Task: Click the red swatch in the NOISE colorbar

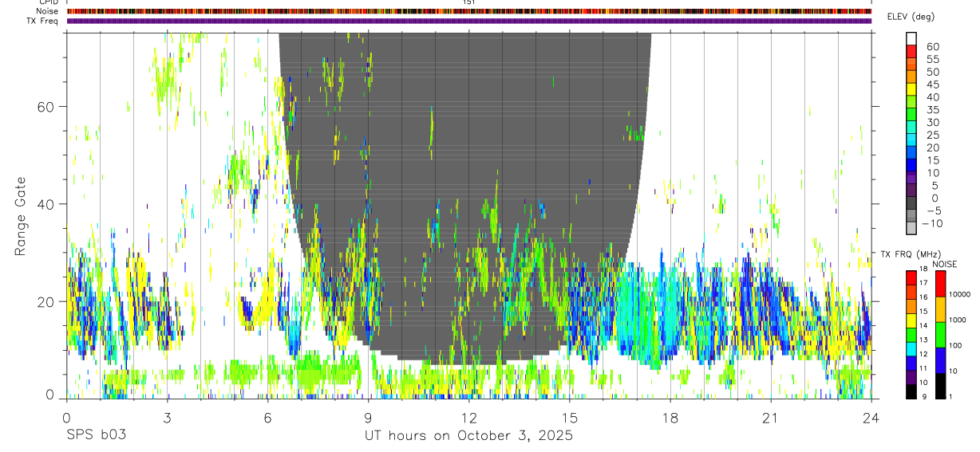Action: tap(940, 283)
